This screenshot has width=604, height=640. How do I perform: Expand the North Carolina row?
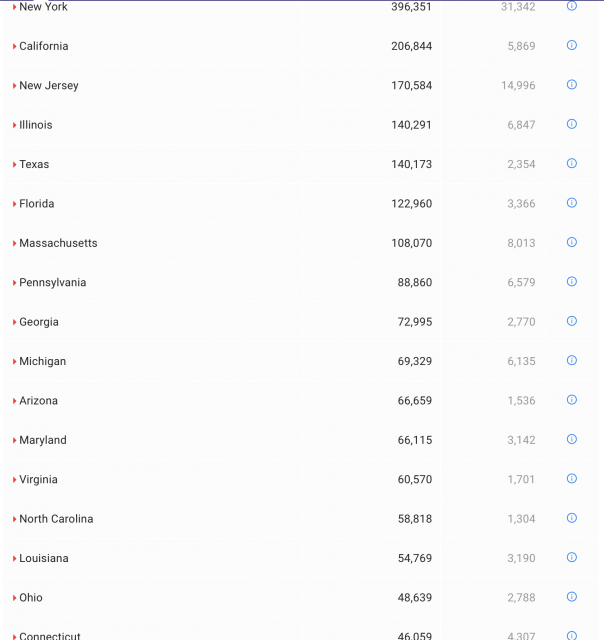[14, 519]
